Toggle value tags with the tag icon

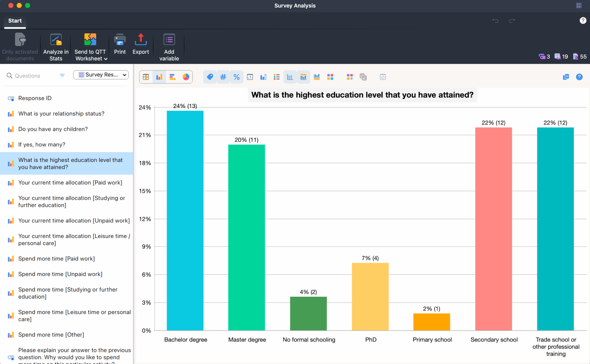tap(210, 77)
